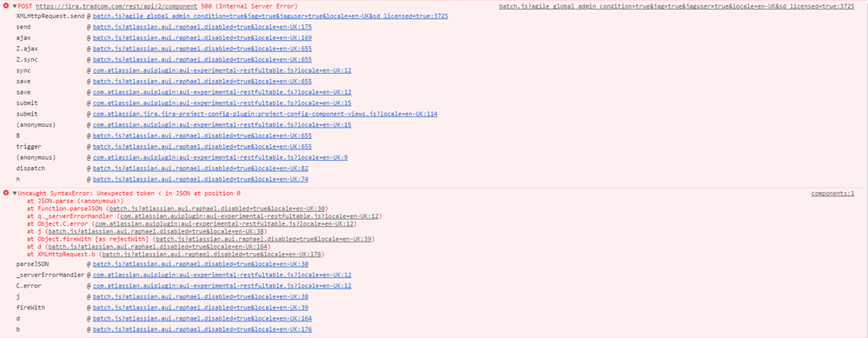Open the batch.js:164 link in the d row
This screenshot has height=338, width=868.
point(202,319)
